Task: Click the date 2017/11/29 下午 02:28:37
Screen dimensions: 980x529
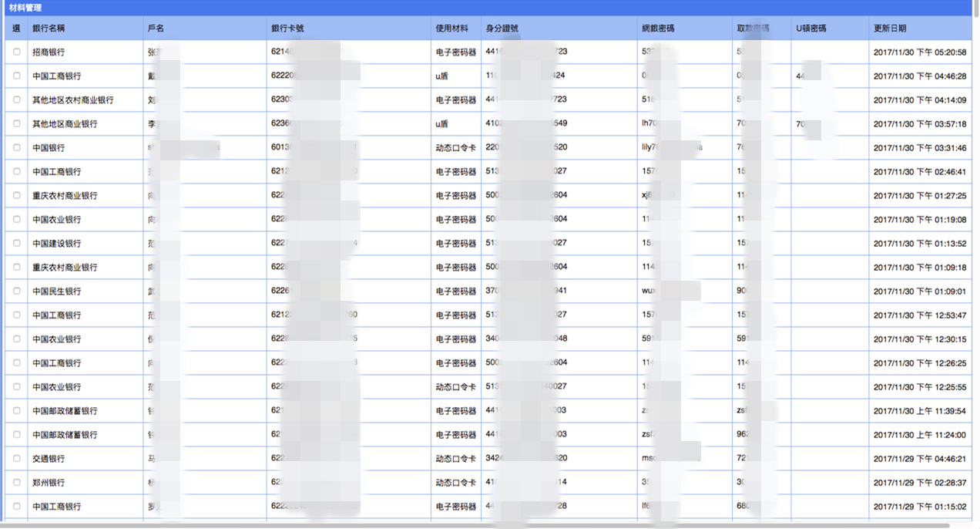Action: point(920,483)
